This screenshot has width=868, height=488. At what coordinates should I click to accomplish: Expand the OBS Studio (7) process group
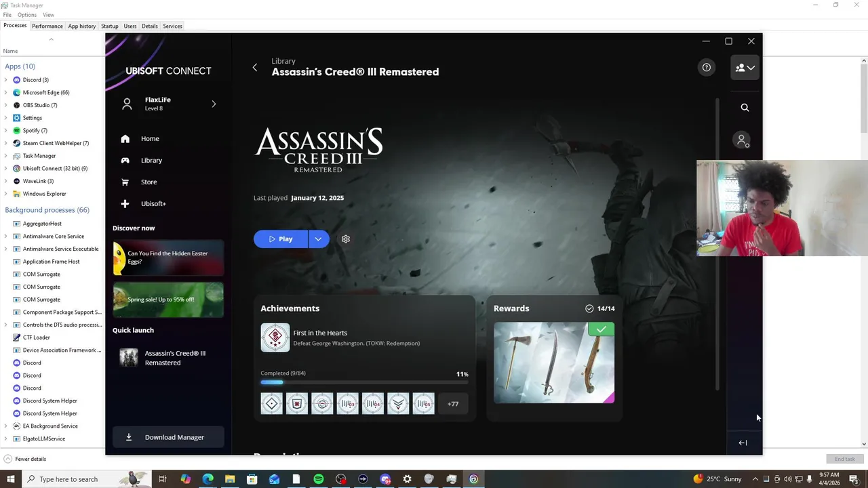[x=6, y=105]
